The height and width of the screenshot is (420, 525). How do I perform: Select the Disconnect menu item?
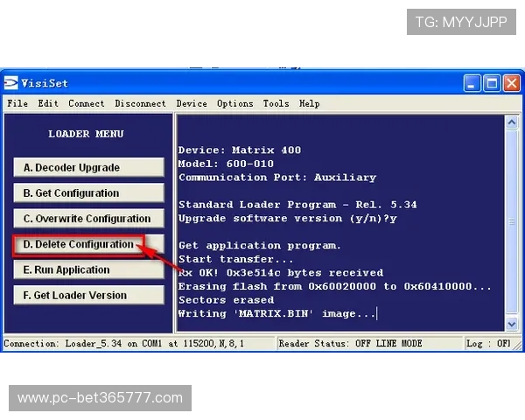click(140, 103)
